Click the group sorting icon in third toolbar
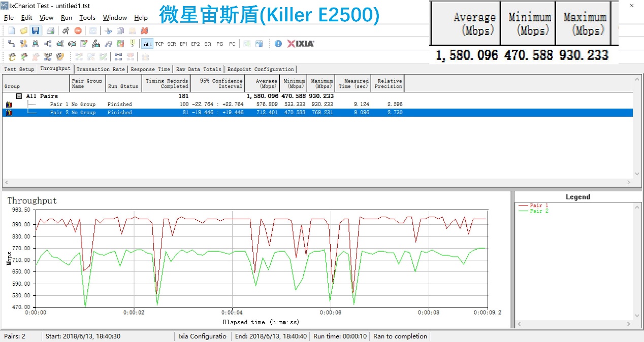 tap(118, 56)
